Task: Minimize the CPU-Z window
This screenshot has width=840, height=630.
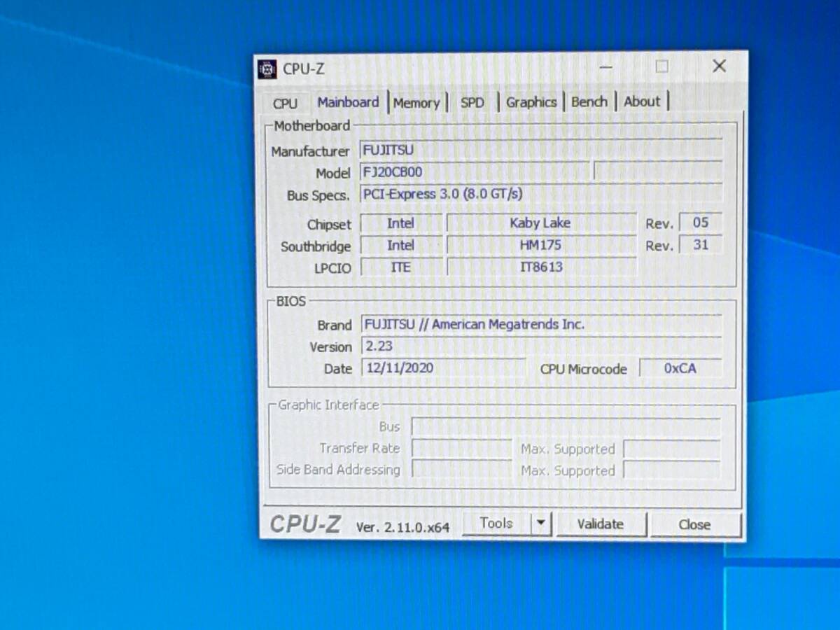Action: [x=606, y=67]
